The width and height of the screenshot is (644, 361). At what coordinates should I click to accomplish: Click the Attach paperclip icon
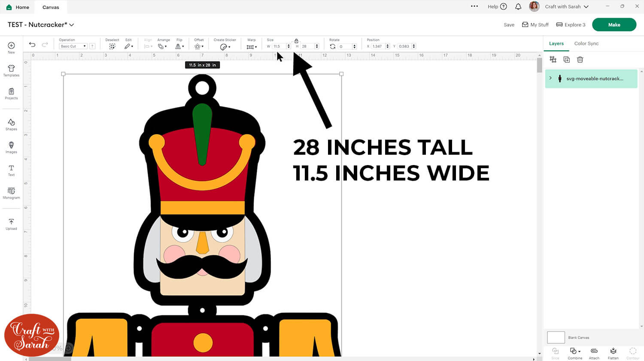click(x=594, y=352)
